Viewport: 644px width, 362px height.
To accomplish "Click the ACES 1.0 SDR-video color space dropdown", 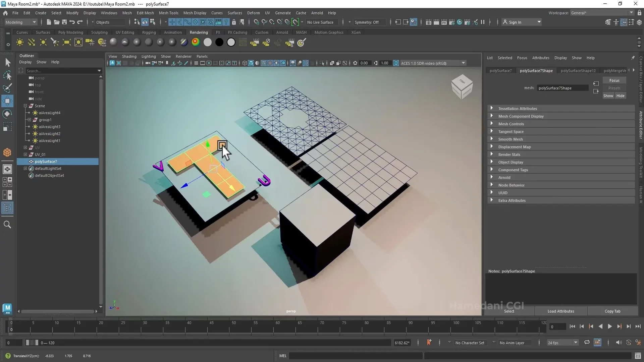I will tap(431, 63).
